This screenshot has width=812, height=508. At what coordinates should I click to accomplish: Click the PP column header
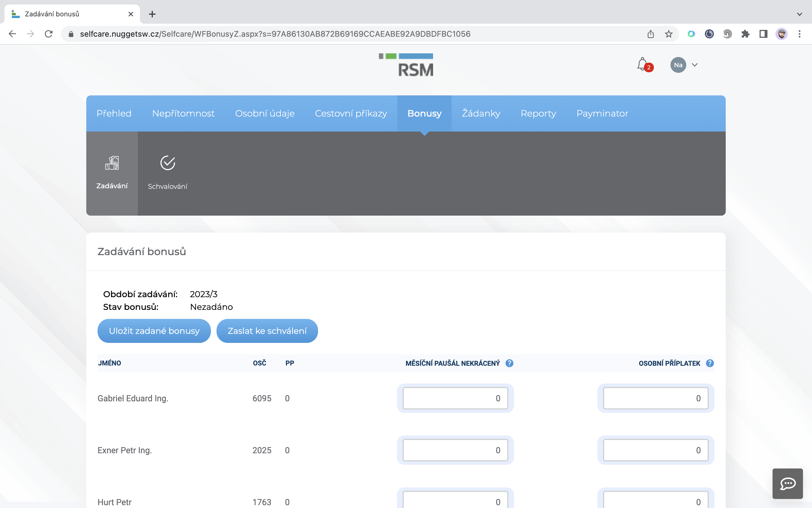pos(290,363)
